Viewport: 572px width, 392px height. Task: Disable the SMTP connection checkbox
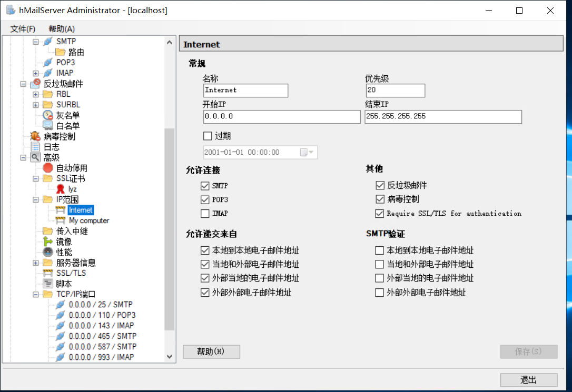(205, 186)
